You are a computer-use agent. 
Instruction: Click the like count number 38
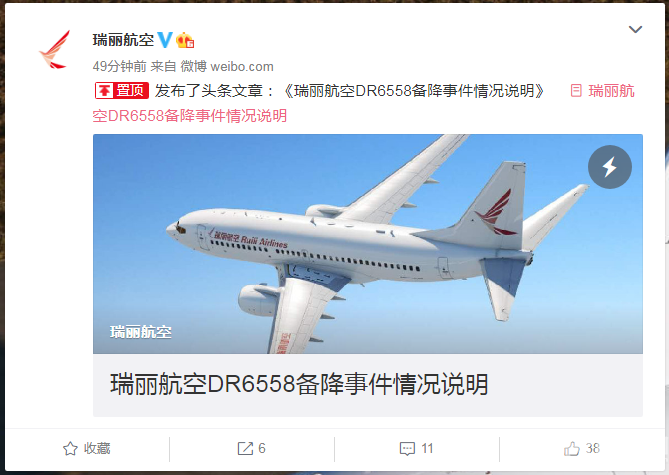click(593, 449)
